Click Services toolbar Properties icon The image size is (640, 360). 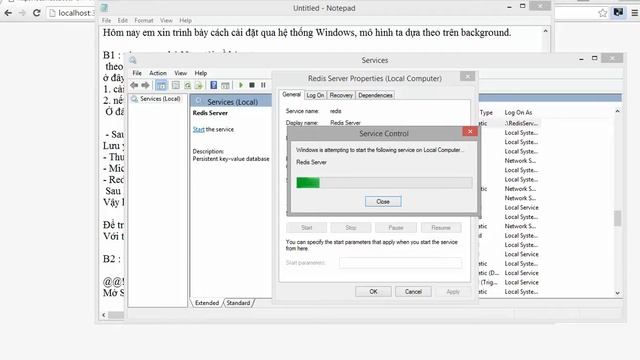176,85
